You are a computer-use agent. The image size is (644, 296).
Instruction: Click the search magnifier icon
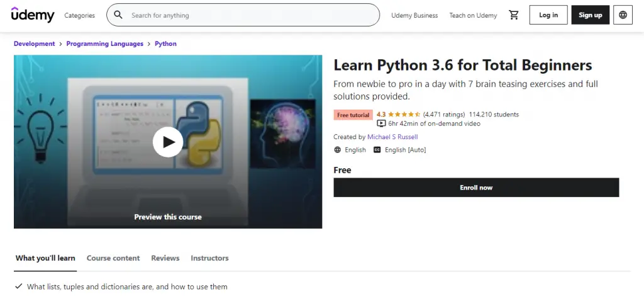click(118, 15)
